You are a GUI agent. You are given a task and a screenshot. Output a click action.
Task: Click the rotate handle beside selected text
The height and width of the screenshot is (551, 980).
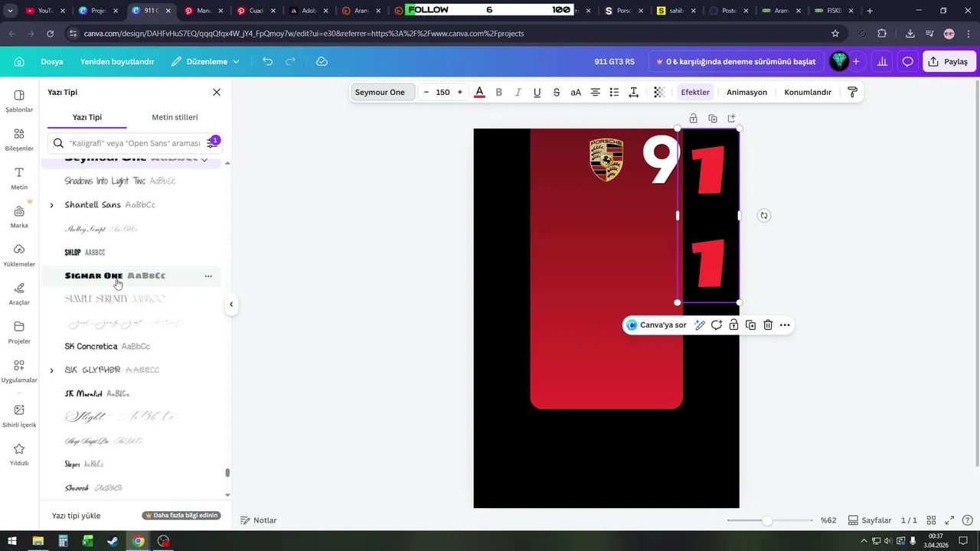tap(763, 216)
